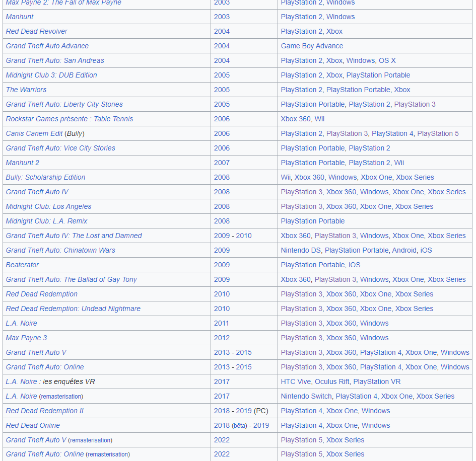Follow the Android link in Chinatown Wars row
This screenshot has height=461, width=476.
point(403,250)
